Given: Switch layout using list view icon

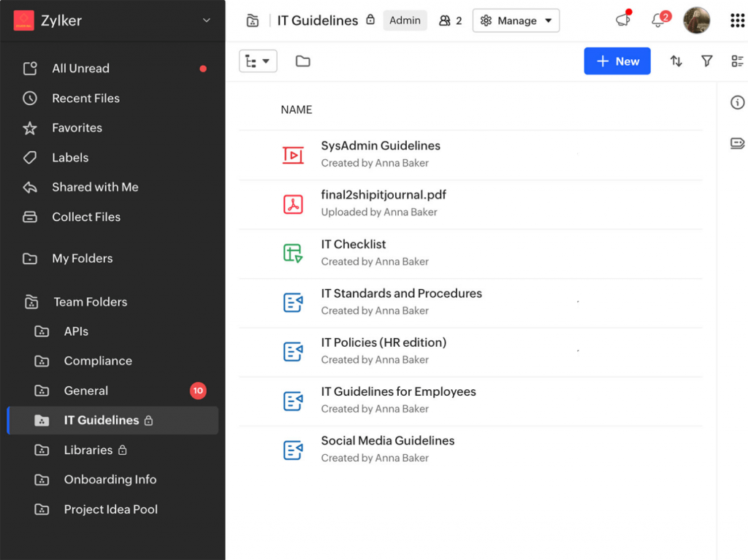Looking at the screenshot, I should [737, 61].
